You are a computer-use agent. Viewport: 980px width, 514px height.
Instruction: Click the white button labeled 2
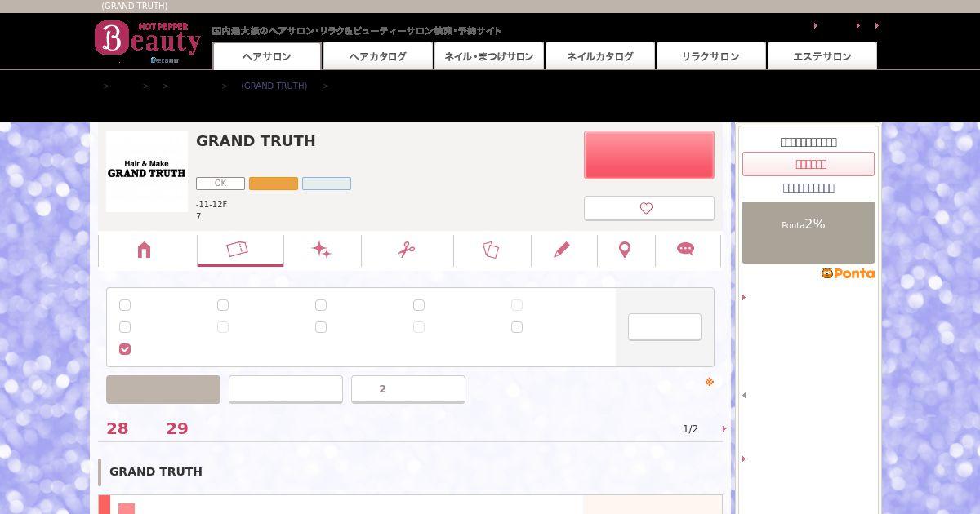[x=408, y=389]
